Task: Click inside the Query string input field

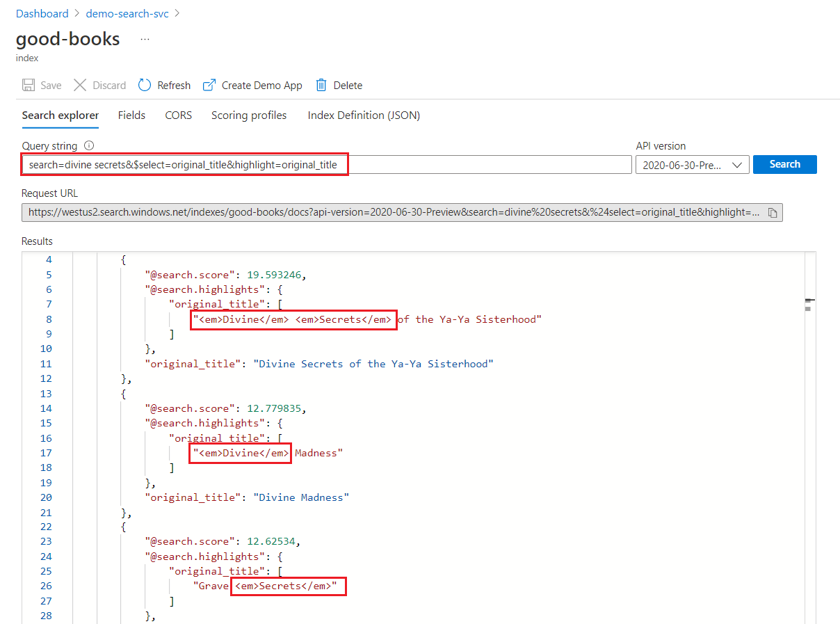Action: pos(487,165)
